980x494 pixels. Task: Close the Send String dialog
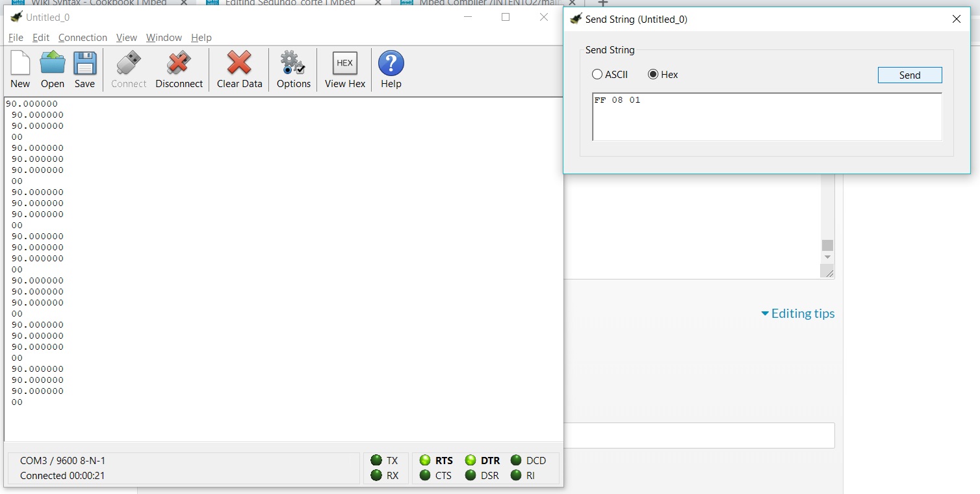(x=956, y=19)
